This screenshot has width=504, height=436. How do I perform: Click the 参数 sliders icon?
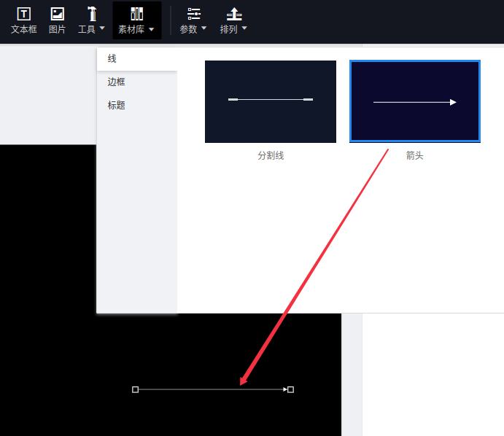point(193,14)
